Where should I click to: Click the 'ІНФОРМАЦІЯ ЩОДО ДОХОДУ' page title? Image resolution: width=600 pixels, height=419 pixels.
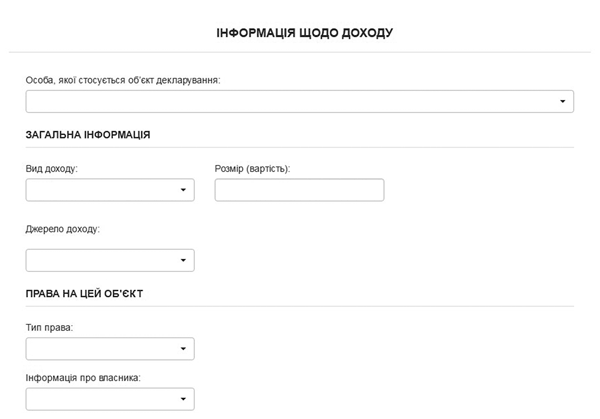pyautogui.click(x=305, y=33)
